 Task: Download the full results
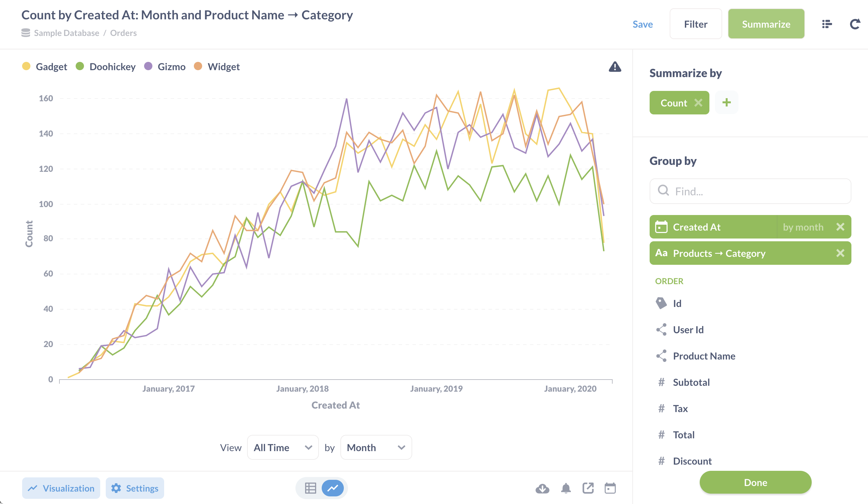pyautogui.click(x=542, y=488)
